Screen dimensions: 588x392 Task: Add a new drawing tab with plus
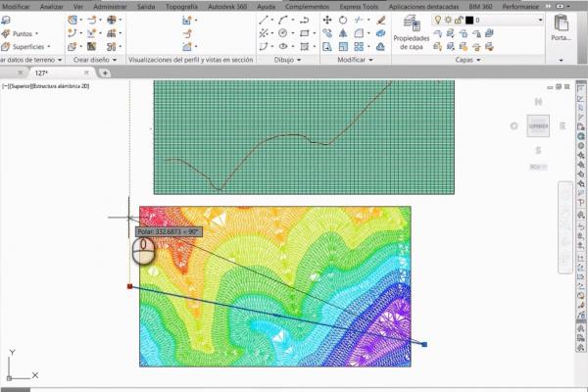[x=105, y=73]
